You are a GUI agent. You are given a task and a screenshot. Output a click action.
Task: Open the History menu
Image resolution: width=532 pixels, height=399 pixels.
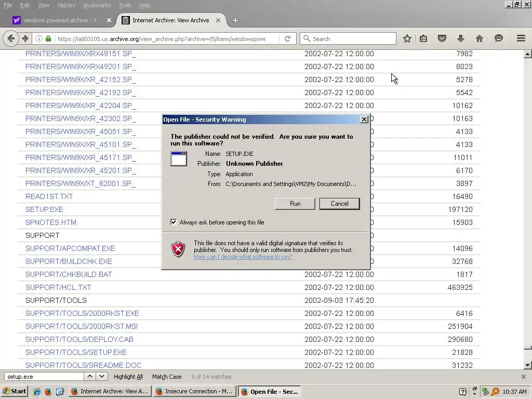(x=66, y=5)
